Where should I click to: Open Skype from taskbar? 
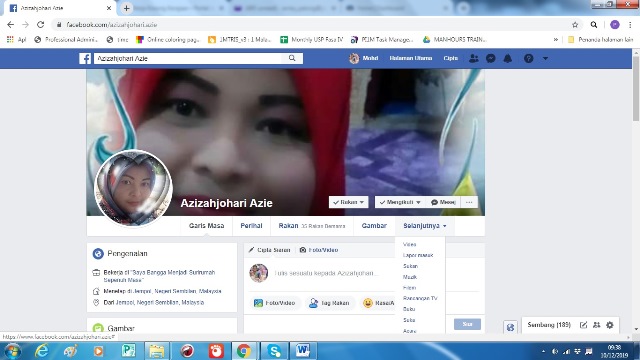coord(274,351)
